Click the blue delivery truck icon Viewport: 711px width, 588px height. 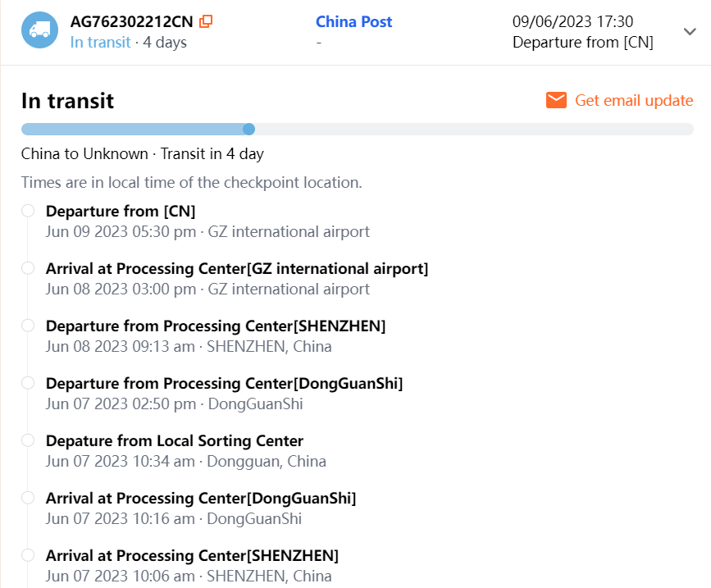40,30
